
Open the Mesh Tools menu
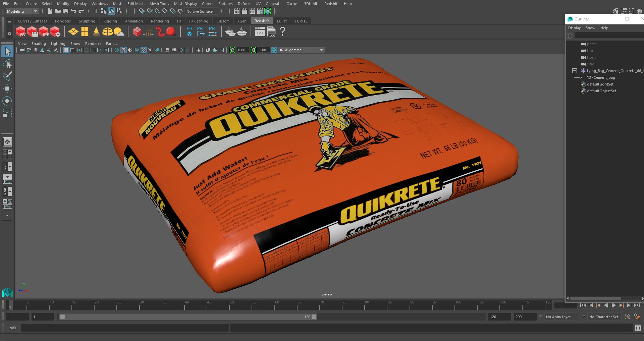tap(159, 4)
